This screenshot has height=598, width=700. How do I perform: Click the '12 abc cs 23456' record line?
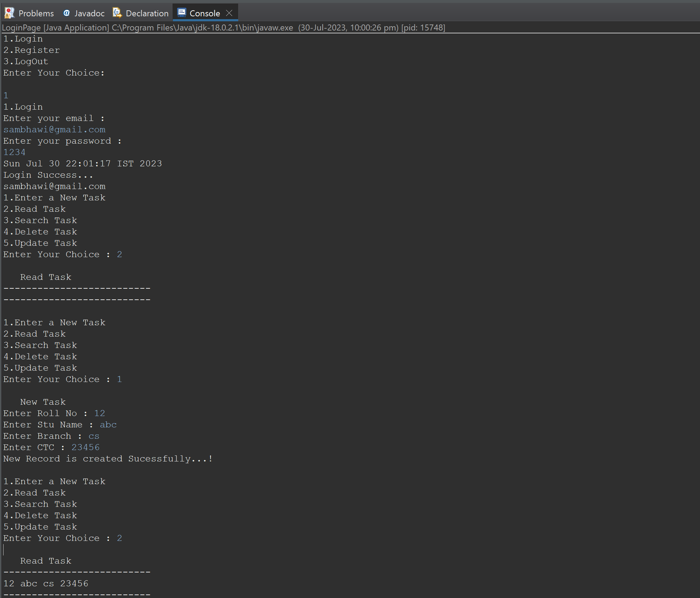[46, 583]
